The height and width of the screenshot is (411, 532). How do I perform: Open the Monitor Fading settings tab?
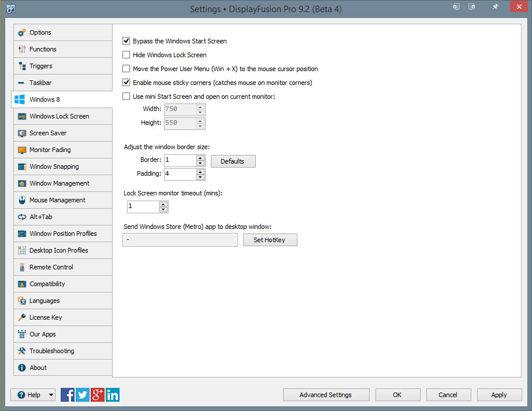tap(63, 150)
